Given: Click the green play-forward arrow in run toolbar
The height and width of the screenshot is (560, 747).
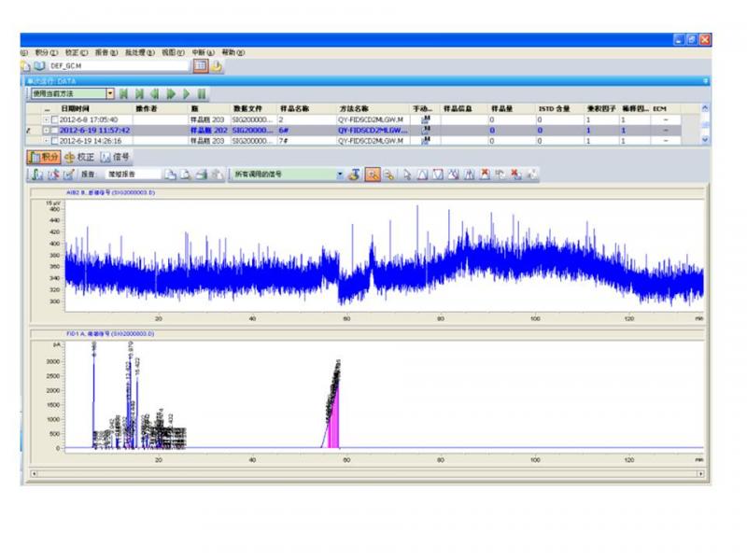Looking at the screenshot, I should (x=186, y=93).
